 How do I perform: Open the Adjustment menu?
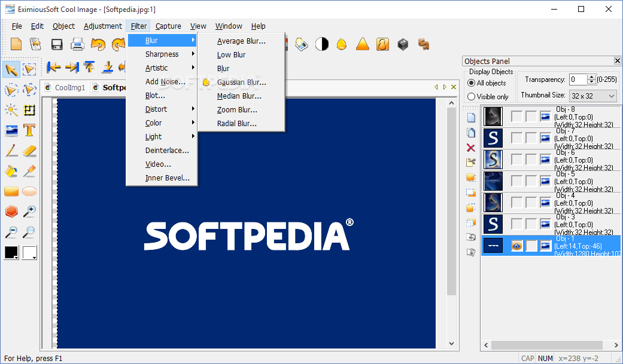(x=103, y=26)
